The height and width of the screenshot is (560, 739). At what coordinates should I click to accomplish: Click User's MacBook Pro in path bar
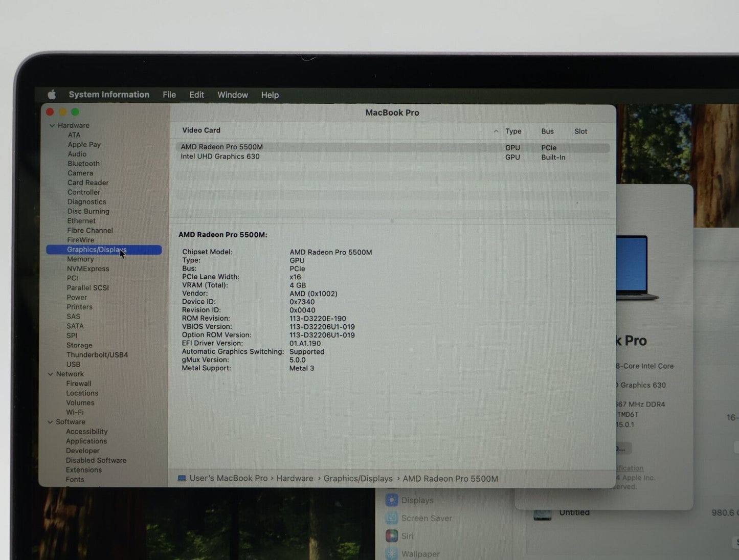tap(229, 479)
